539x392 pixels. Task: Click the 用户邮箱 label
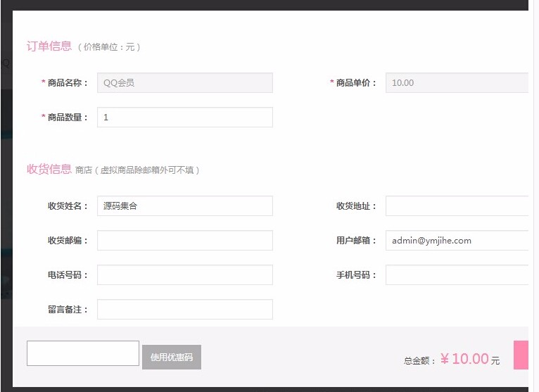(356, 241)
